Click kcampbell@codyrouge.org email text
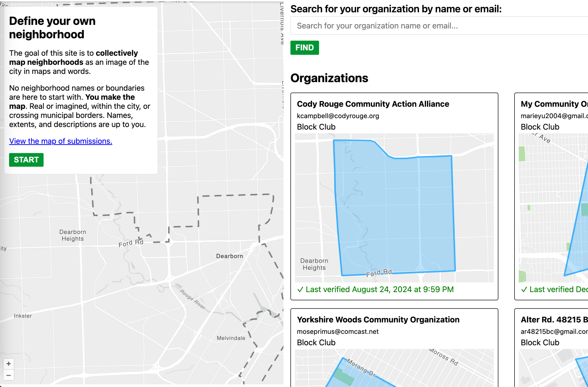This screenshot has width=588, height=387. [x=338, y=116]
